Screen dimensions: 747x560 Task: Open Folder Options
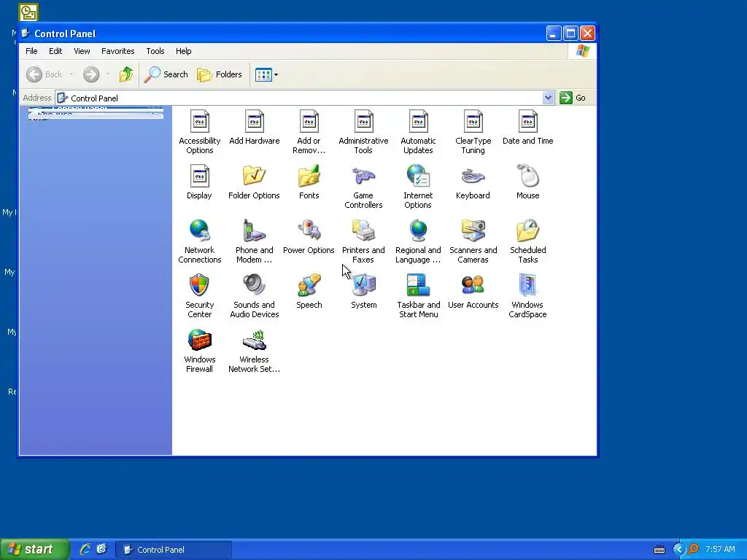pyautogui.click(x=254, y=176)
